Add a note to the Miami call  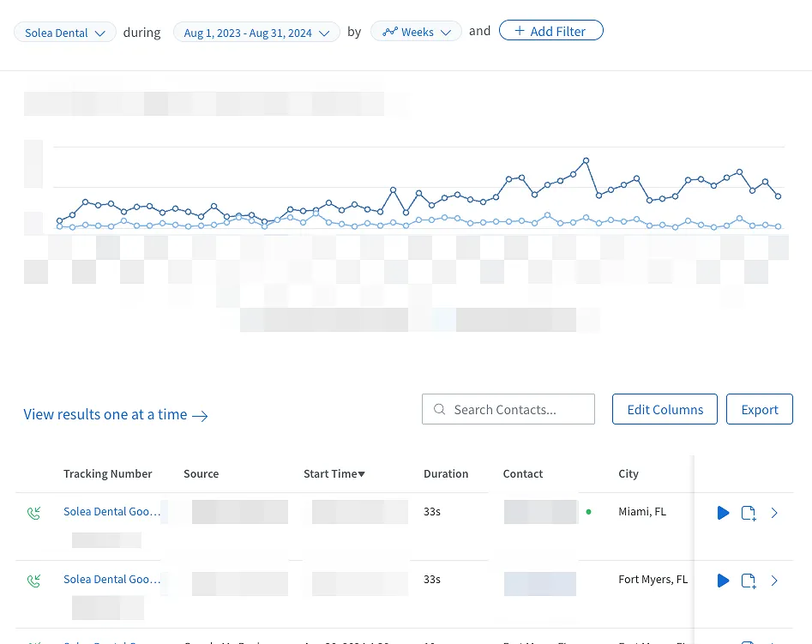pyautogui.click(x=749, y=513)
